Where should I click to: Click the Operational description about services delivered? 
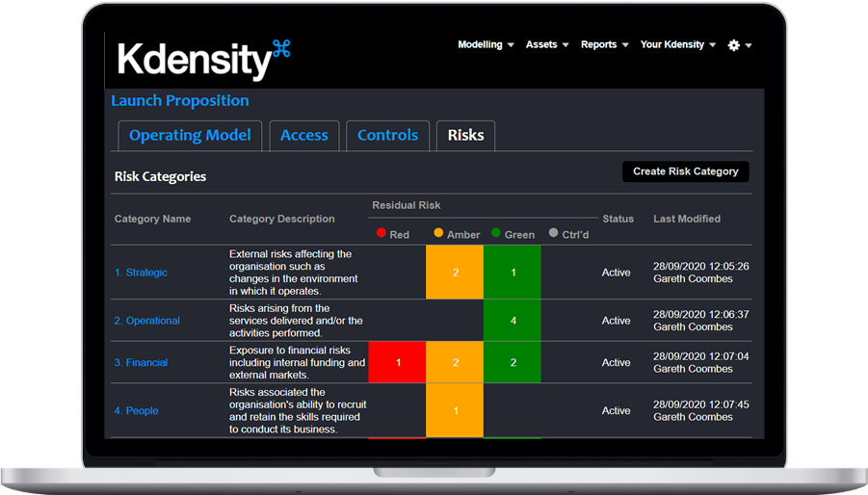pos(296,321)
